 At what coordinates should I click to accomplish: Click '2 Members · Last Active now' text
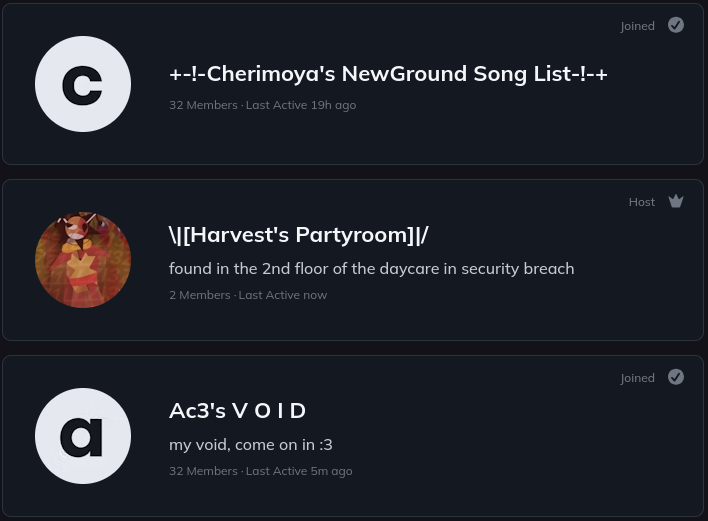click(248, 295)
